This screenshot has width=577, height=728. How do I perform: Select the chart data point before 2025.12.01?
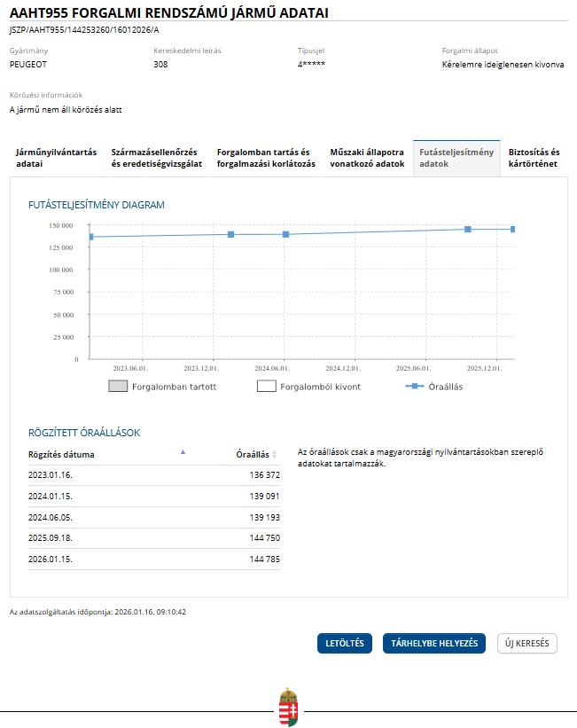468,229
